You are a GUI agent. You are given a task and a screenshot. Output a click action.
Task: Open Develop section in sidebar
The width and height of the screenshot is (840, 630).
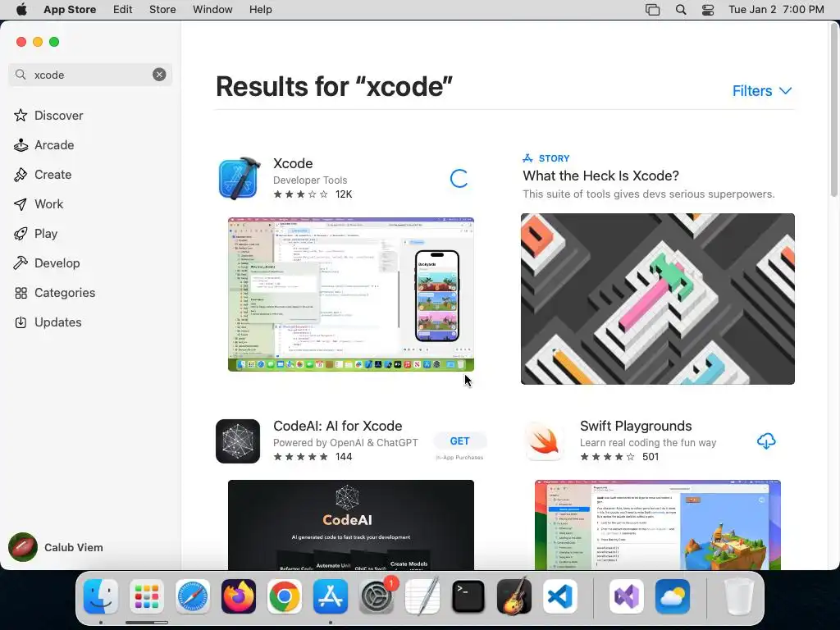point(47,262)
